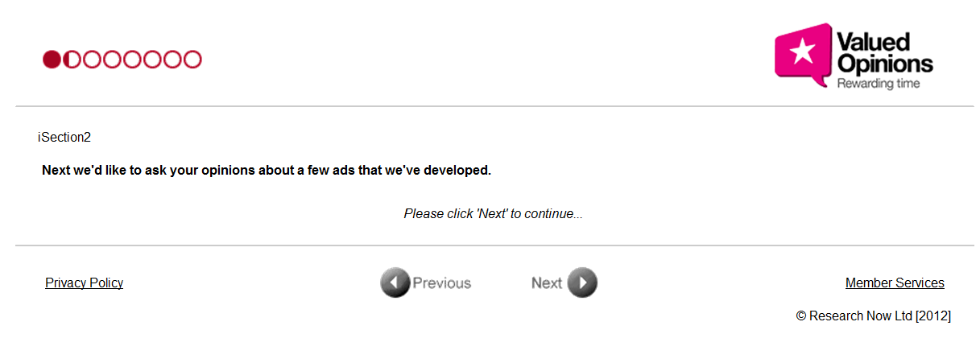
Task: Click the 'Next' text label
Action: coord(547,283)
